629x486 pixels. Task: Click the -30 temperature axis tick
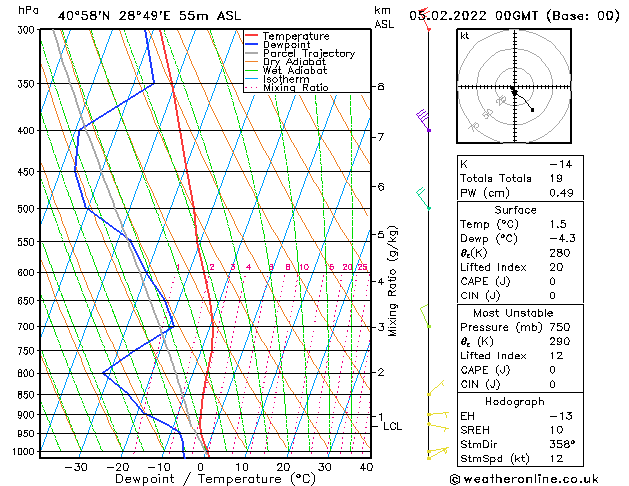[x=76, y=467]
